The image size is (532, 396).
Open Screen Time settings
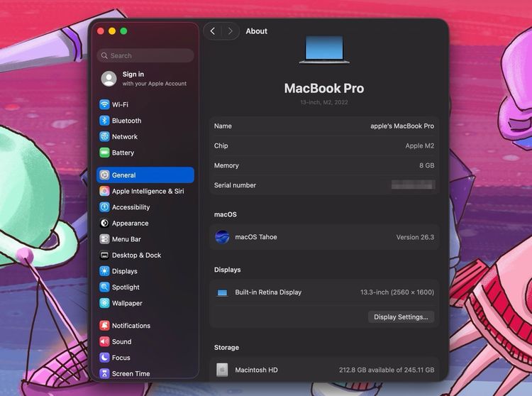point(145,373)
